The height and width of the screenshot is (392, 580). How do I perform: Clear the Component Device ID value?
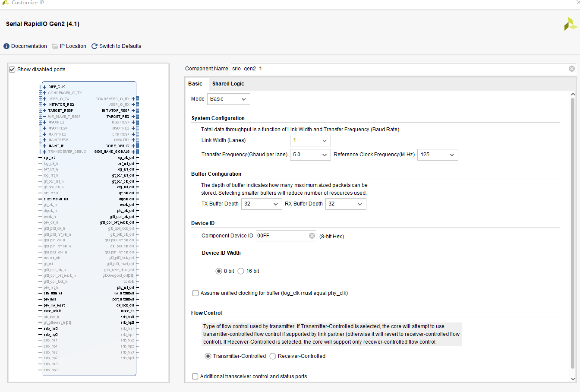pyautogui.click(x=312, y=236)
